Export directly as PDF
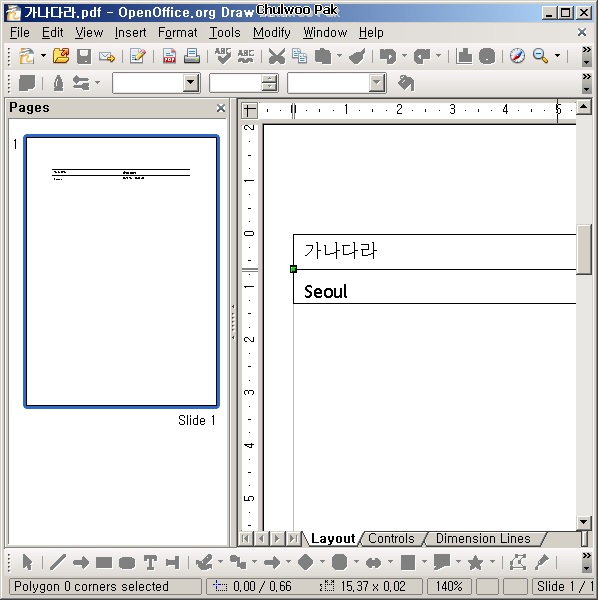 pyautogui.click(x=169, y=56)
